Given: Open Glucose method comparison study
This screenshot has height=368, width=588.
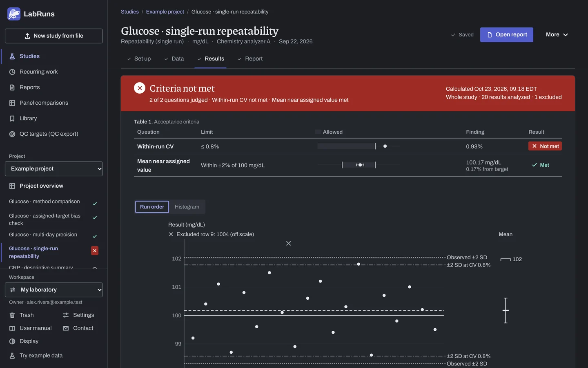Looking at the screenshot, I should pos(45,202).
